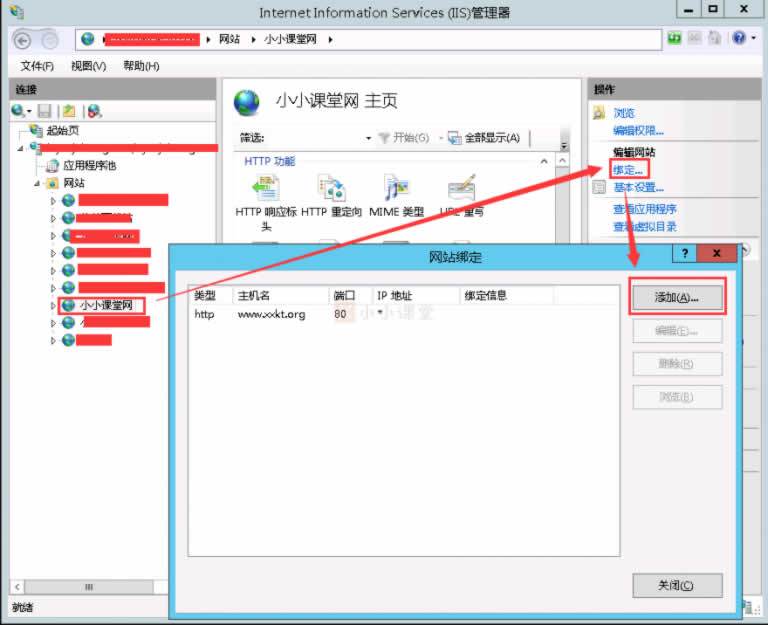Select the www.xxkt.org binding row
This screenshot has width=768, height=625.
(271, 314)
